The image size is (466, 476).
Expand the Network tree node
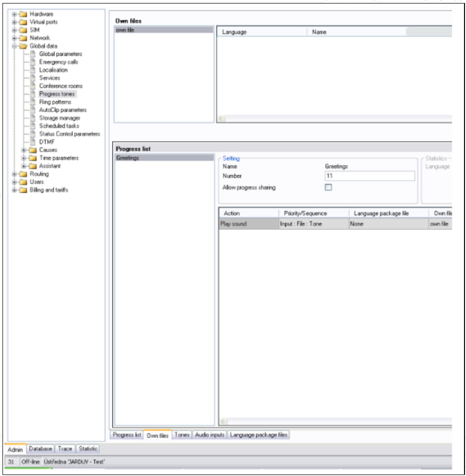point(14,38)
